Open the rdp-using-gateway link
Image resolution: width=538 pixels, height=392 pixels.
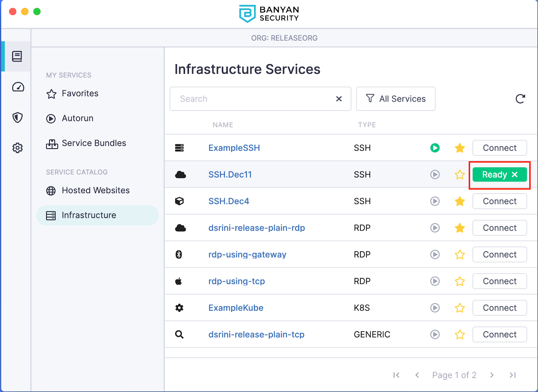[x=247, y=254]
